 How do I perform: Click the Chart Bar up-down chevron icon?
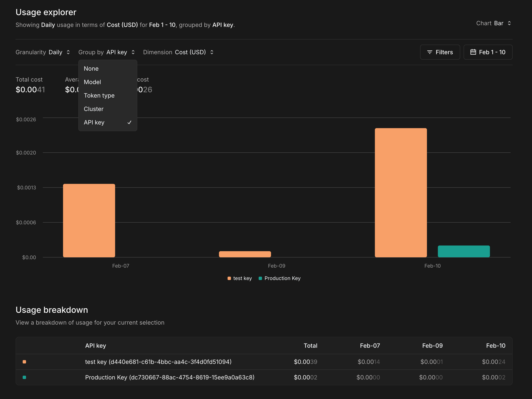click(509, 23)
